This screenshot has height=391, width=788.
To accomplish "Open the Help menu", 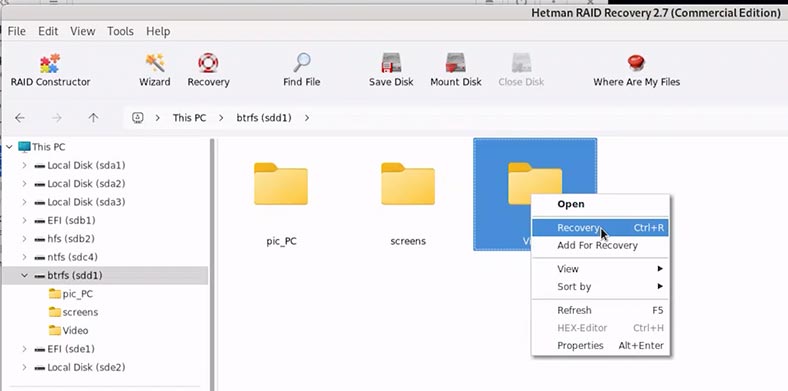I will (158, 31).
